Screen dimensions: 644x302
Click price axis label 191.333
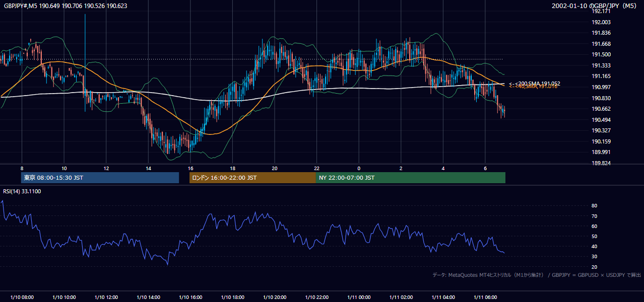click(601, 65)
